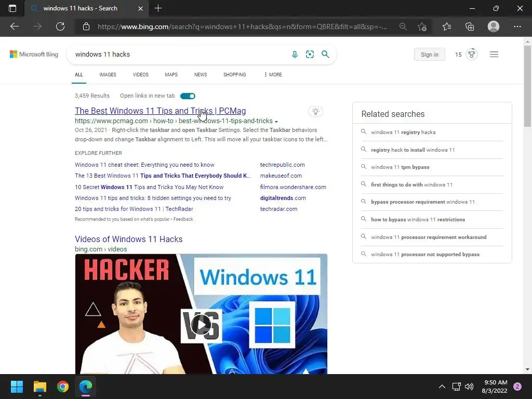This screenshot has width=532, height=399.
Task: Open notifications badge showing 2
Action: point(517,387)
